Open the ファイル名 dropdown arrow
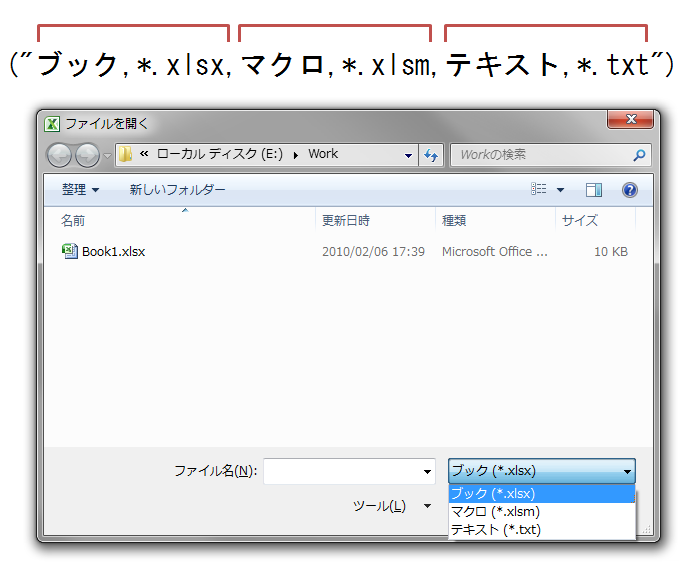The width and height of the screenshot is (683, 570). 427,472
